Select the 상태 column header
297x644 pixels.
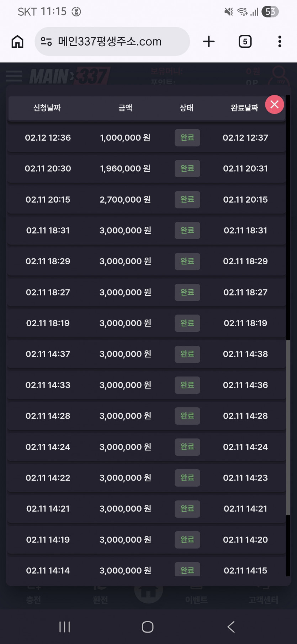click(186, 108)
